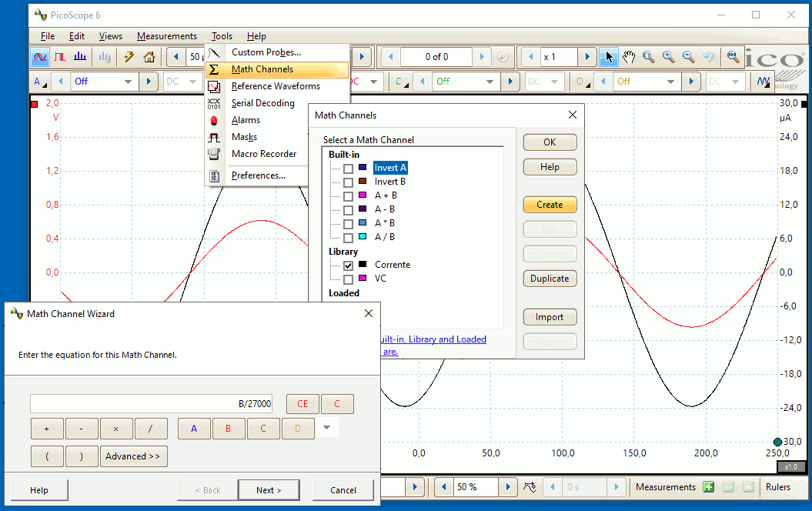Enable the Invert A checkbox
The width and height of the screenshot is (812, 511).
349,169
